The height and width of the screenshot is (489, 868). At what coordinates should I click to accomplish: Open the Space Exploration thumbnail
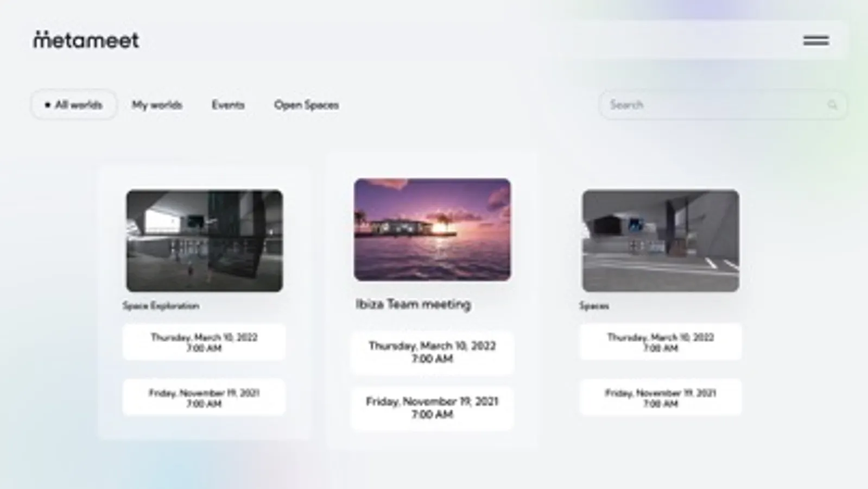pyautogui.click(x=205, y=241)
